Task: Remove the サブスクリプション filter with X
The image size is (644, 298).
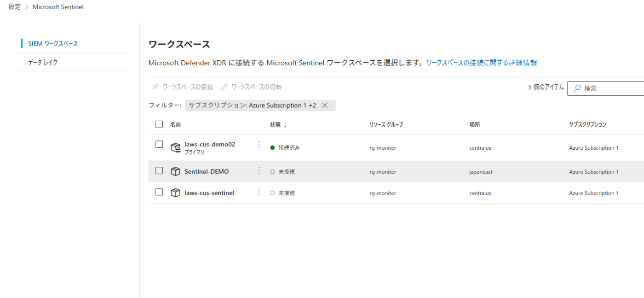Action: 324,105
